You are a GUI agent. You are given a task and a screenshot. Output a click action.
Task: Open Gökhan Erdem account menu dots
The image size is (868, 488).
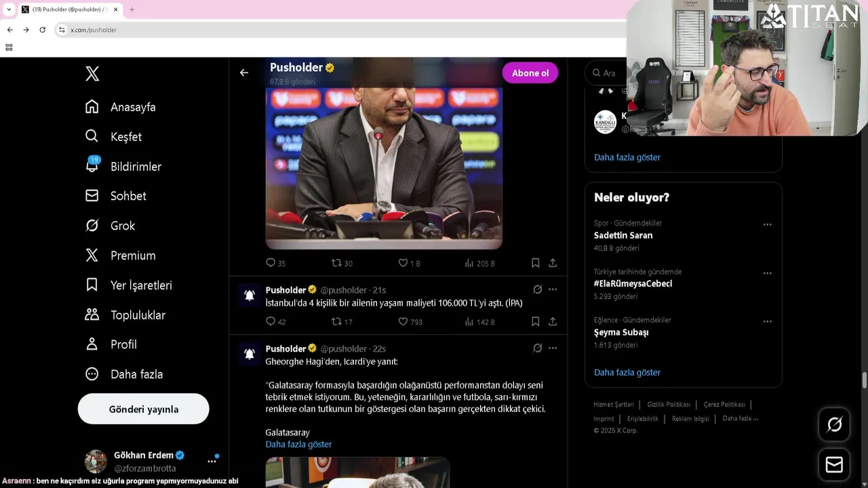(x=212, y=462)
